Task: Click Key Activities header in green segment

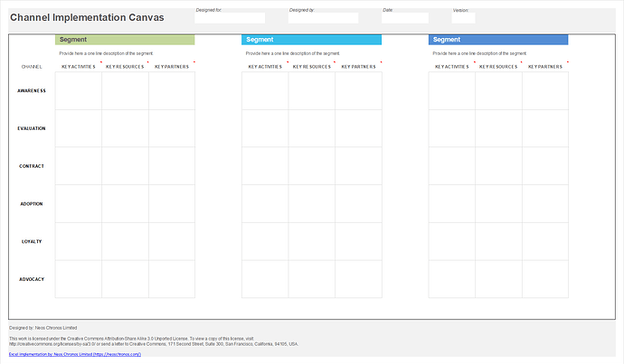Action: [79, 67]
